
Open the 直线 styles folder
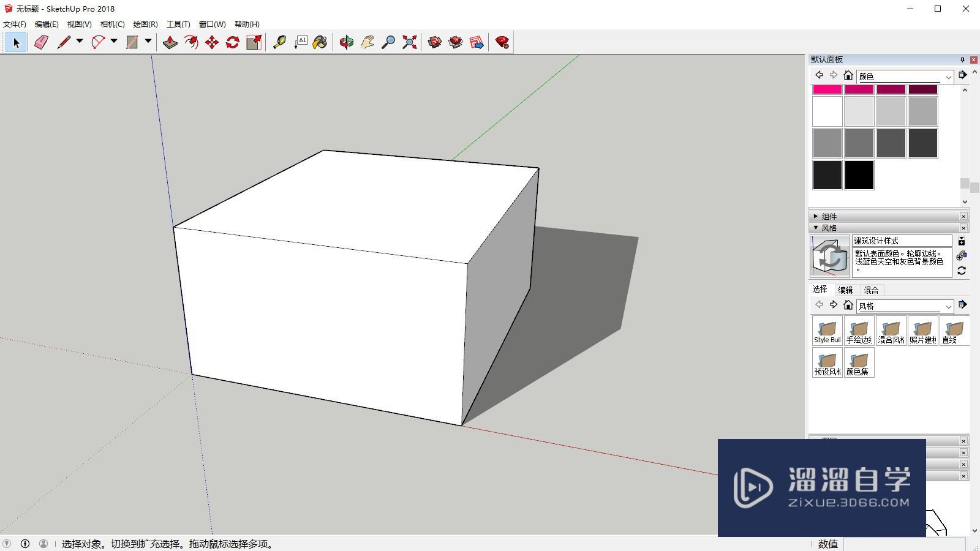point(954,331)
